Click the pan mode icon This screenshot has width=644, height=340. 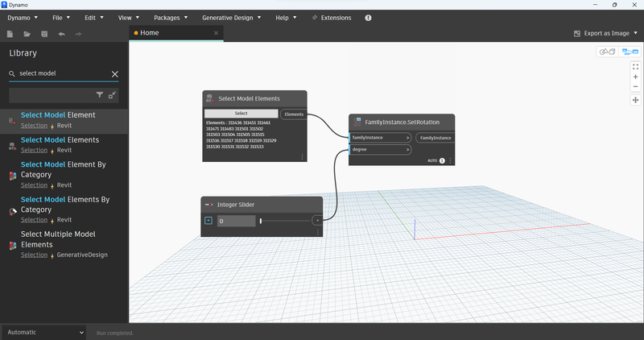coord(635,100)
